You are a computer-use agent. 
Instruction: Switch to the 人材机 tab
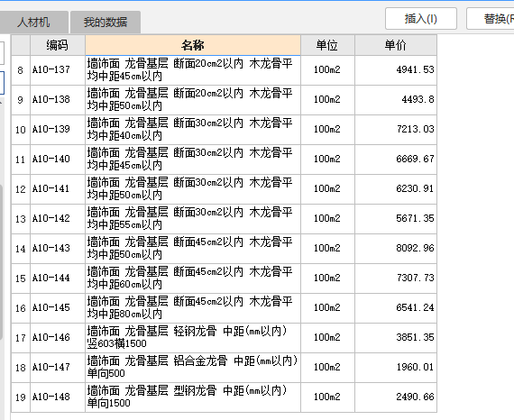tap(33, 22)
